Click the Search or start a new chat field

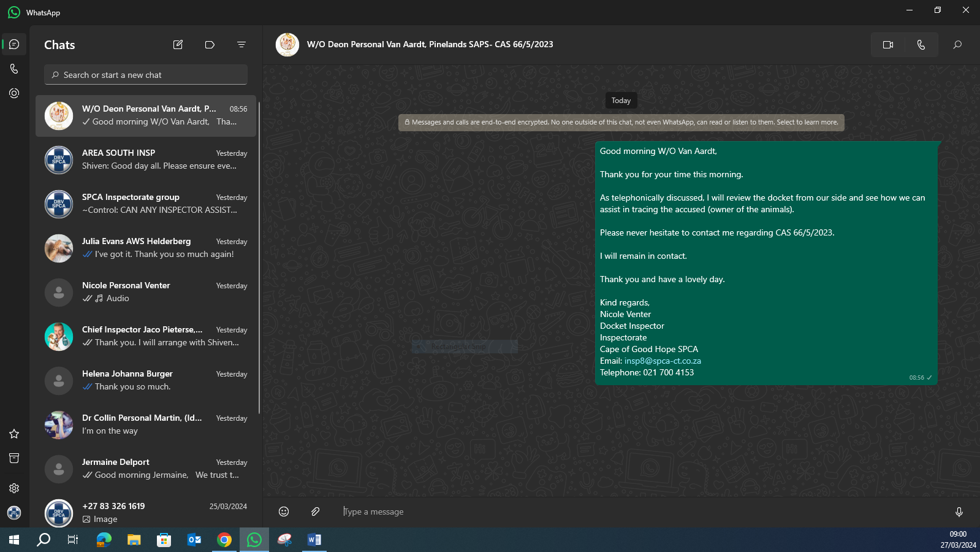(x=146, y=75)
